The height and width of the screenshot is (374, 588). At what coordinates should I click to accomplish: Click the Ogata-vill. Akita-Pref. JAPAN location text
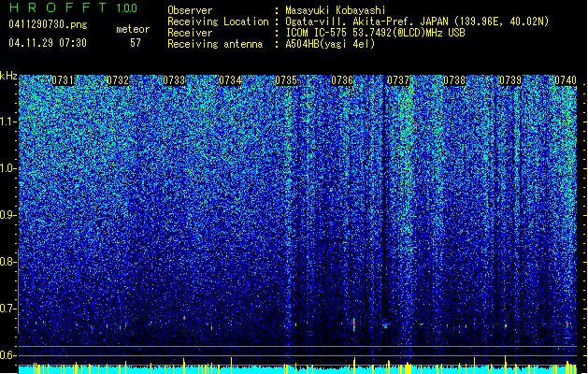click(x=417, y=22)
